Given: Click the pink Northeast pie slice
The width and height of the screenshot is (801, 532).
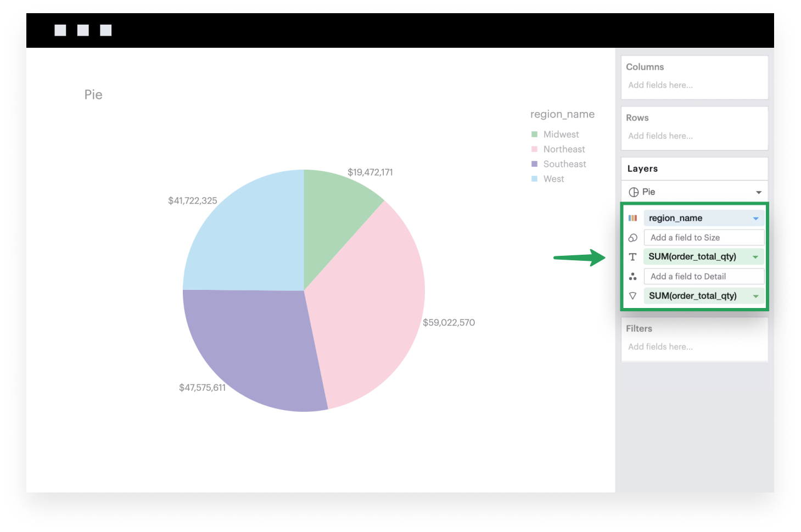Looking at the screenshot, I should tap(368, 307).
